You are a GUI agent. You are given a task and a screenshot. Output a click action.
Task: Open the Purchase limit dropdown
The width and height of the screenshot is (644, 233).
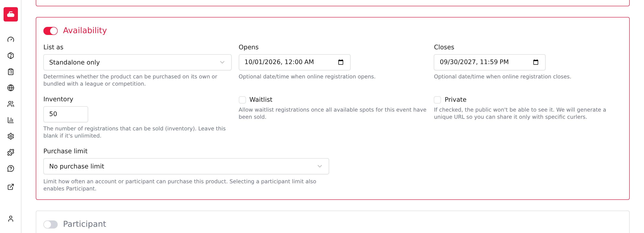(186, 166)
